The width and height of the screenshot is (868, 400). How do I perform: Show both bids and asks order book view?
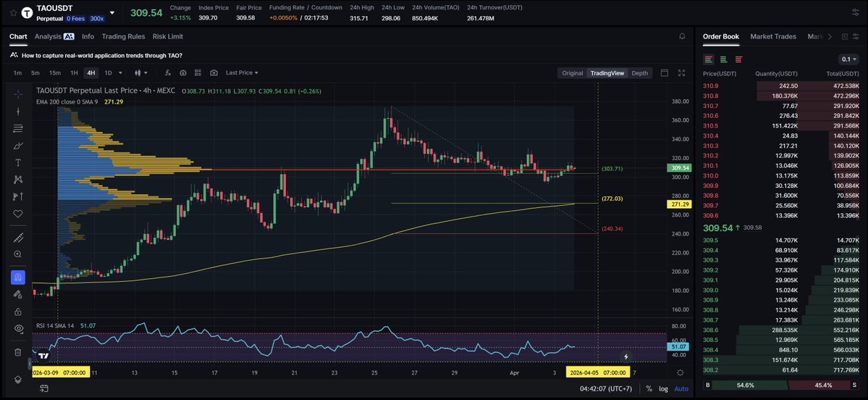[709, 59]
